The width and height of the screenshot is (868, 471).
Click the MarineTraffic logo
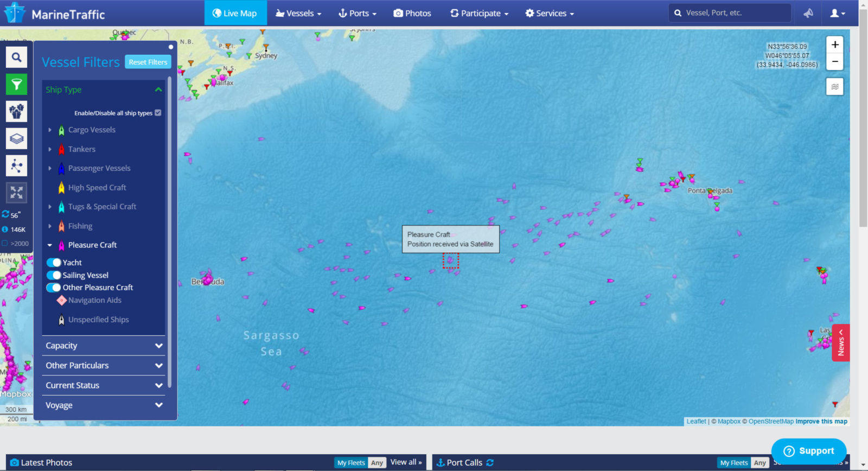pos(54,13)
